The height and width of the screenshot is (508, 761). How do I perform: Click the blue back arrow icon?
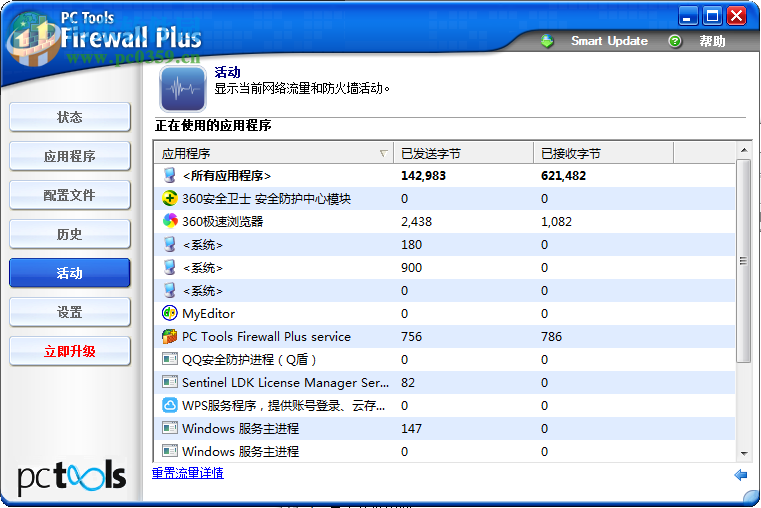coord(741,475)
